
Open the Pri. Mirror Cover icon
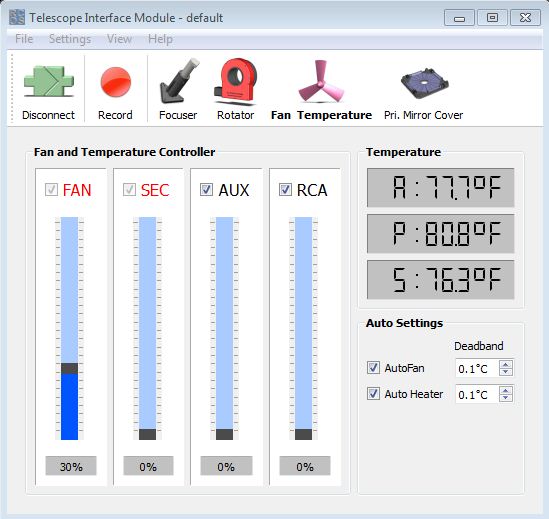coord(424,83)
